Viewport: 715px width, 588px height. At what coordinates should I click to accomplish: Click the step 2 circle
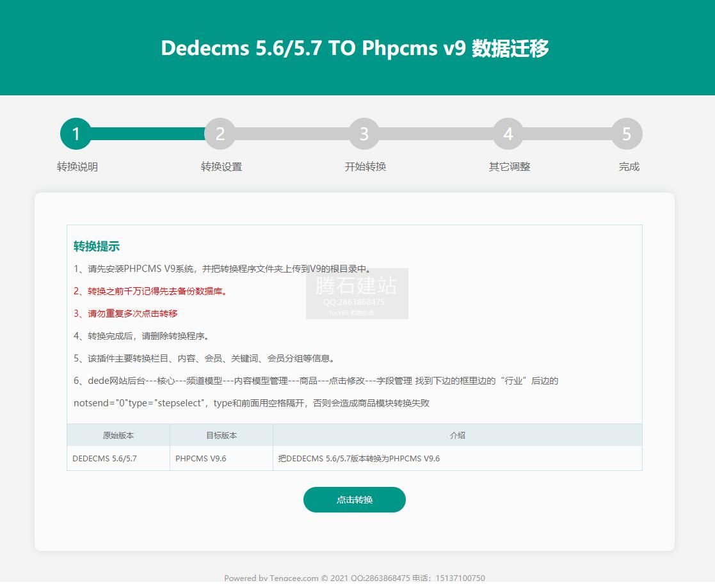pyautogui.click(x=220, y=134)
